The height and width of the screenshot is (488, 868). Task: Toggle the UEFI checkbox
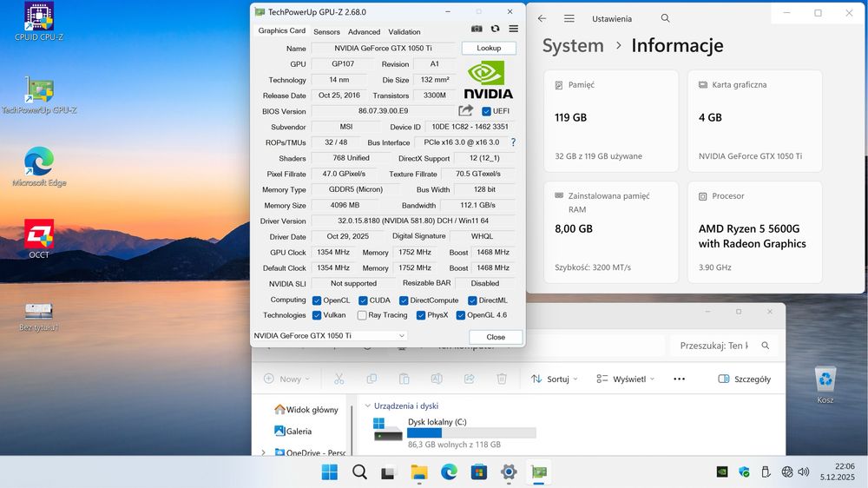487,111
